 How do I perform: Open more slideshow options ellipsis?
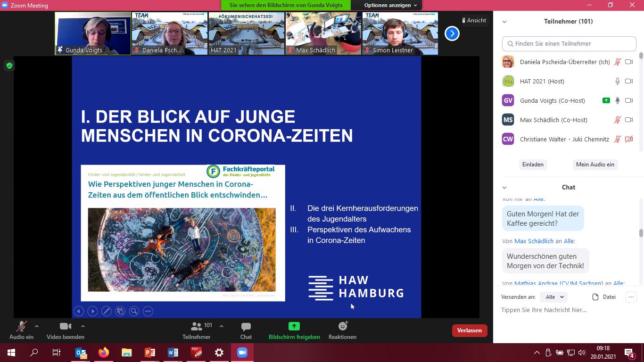click(x=148, y=311)
